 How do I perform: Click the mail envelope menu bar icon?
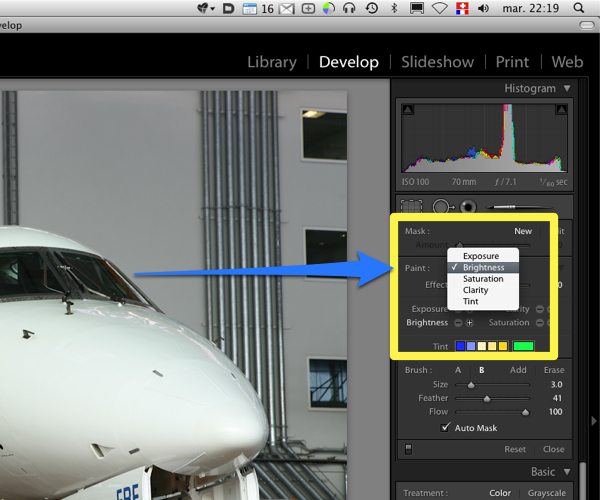(287, 8)
